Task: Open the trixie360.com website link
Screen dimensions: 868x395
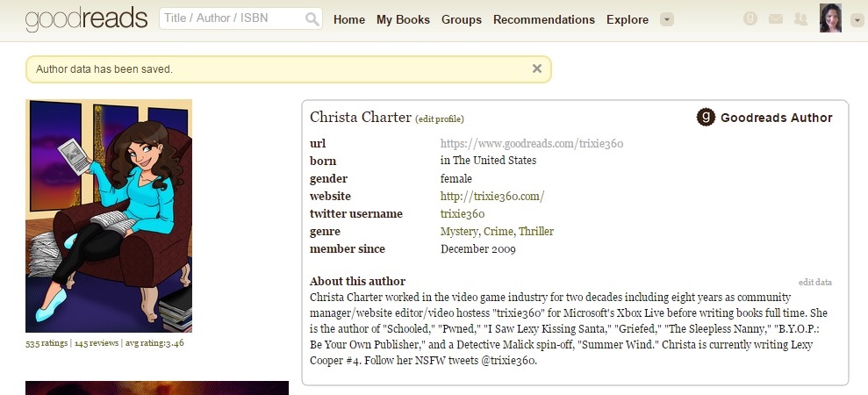Action: click(x=491, y=197)
